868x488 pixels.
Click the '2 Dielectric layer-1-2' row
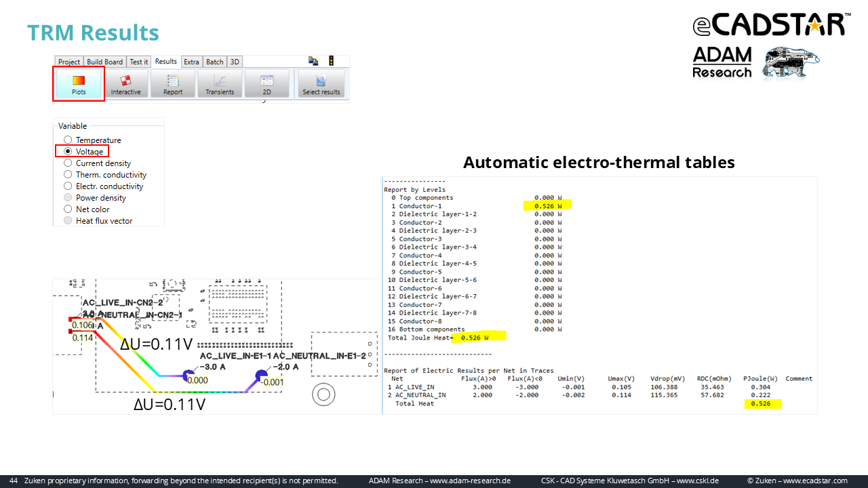[x=477, y=214]
